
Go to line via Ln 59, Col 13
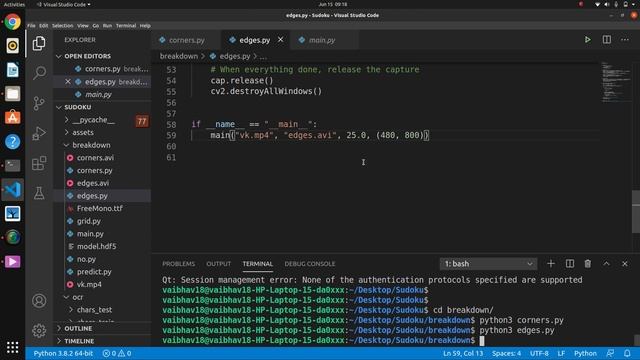coord(463,353)
